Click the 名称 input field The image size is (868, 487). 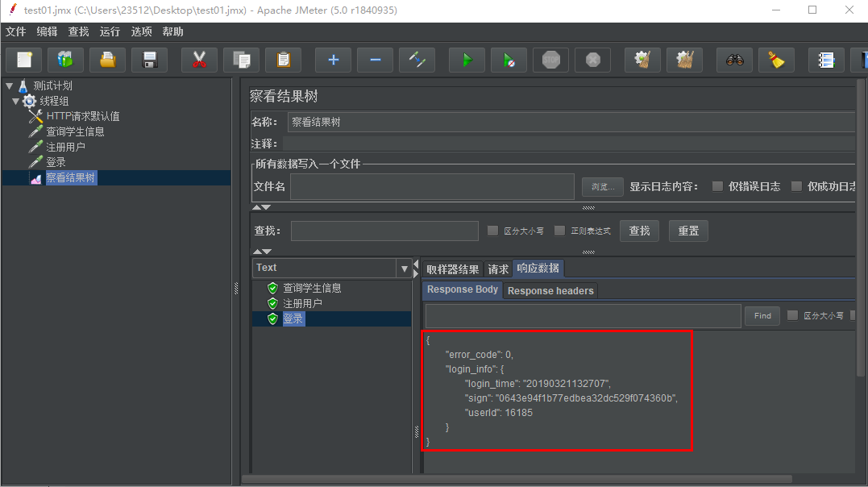coord(571,122)
